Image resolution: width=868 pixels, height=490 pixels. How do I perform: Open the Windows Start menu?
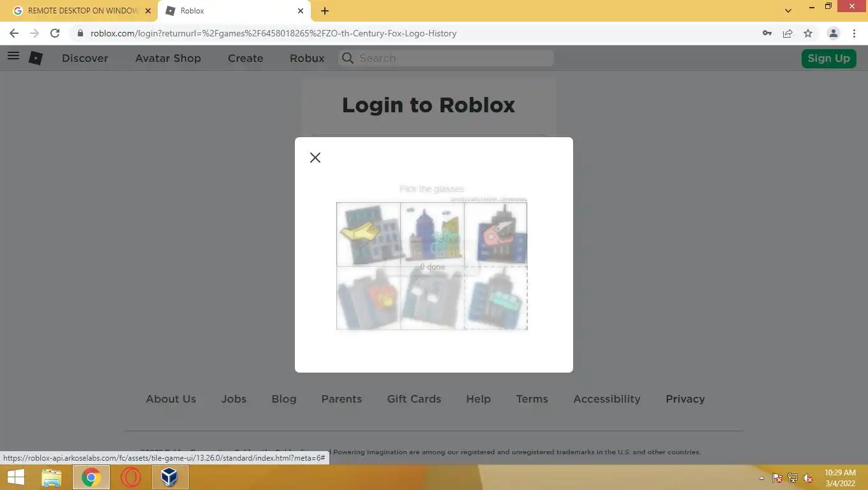pyautogui.click(x=15, y=477)
